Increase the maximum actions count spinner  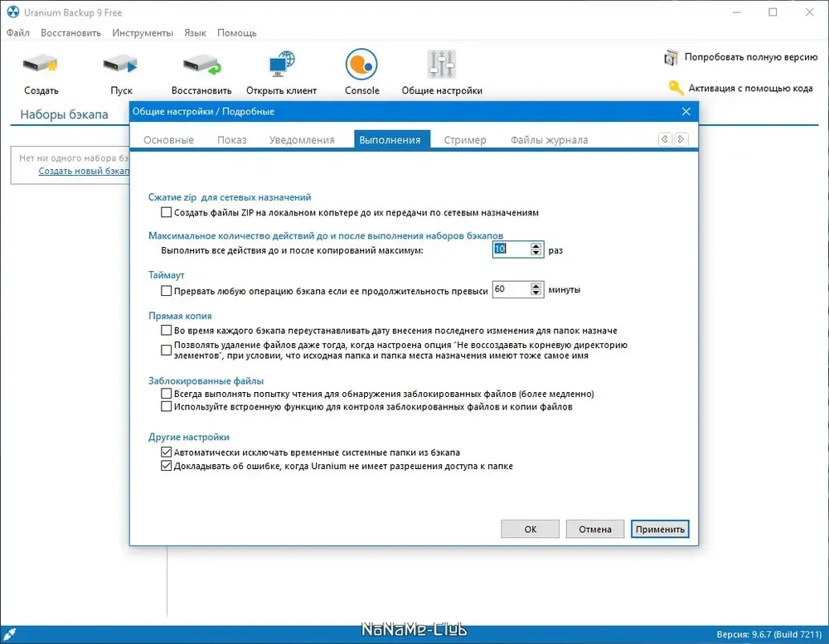click(x=536, y=245)
